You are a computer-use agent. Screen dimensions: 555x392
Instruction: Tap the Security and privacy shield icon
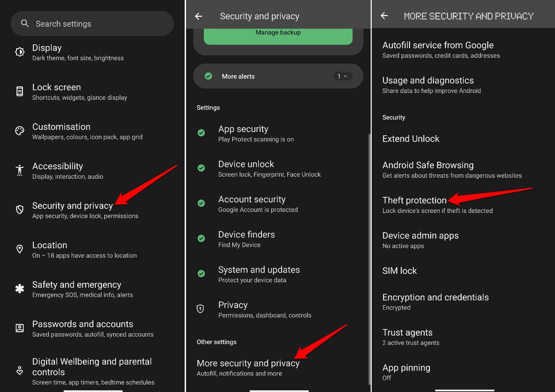[20, 209]
